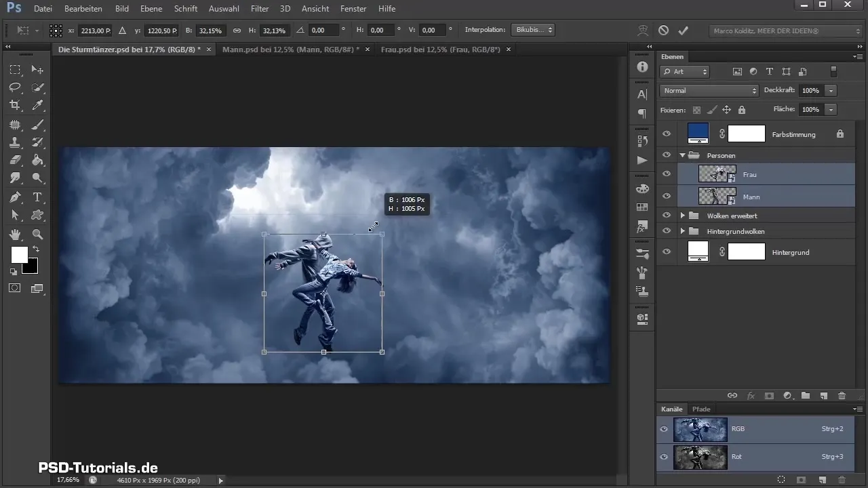Select the History Brush tool

click(38, 142)
